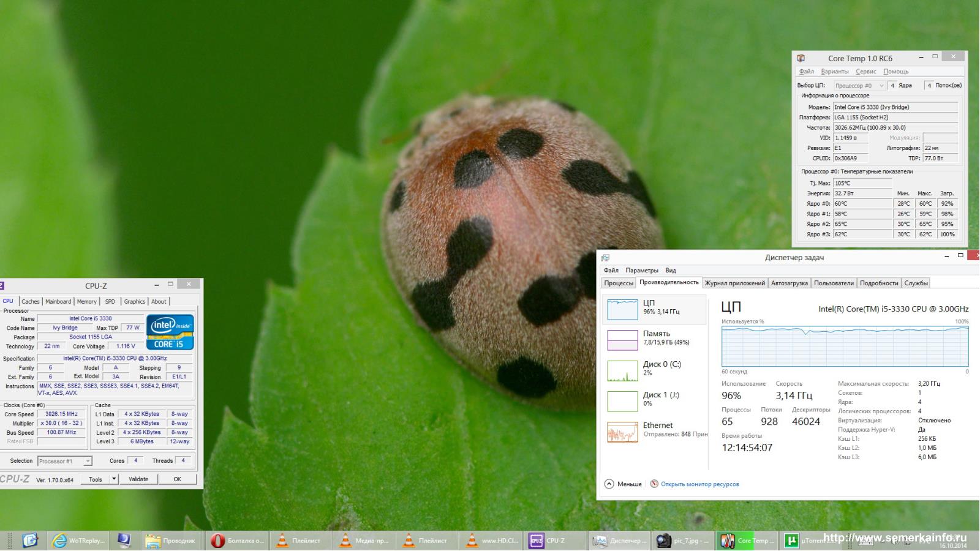Open the Параметры menu in Task Manager

pyautogui.click(x=641, y=270)
